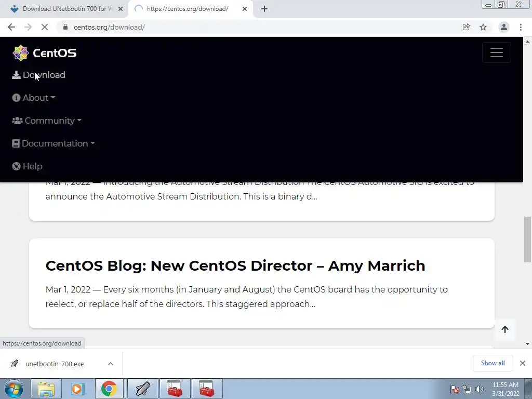Expand the Community dropdown menu

tap(47, 121)
